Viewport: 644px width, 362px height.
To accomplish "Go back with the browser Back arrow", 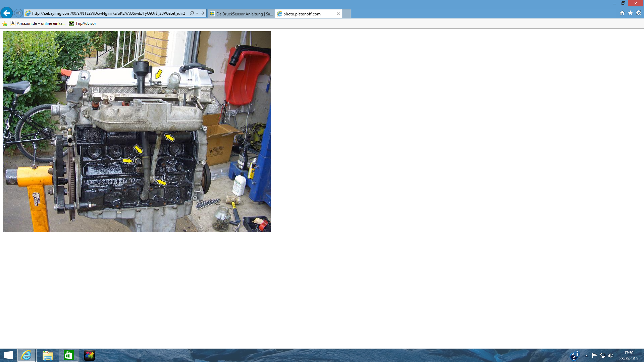I will point(7,13).
